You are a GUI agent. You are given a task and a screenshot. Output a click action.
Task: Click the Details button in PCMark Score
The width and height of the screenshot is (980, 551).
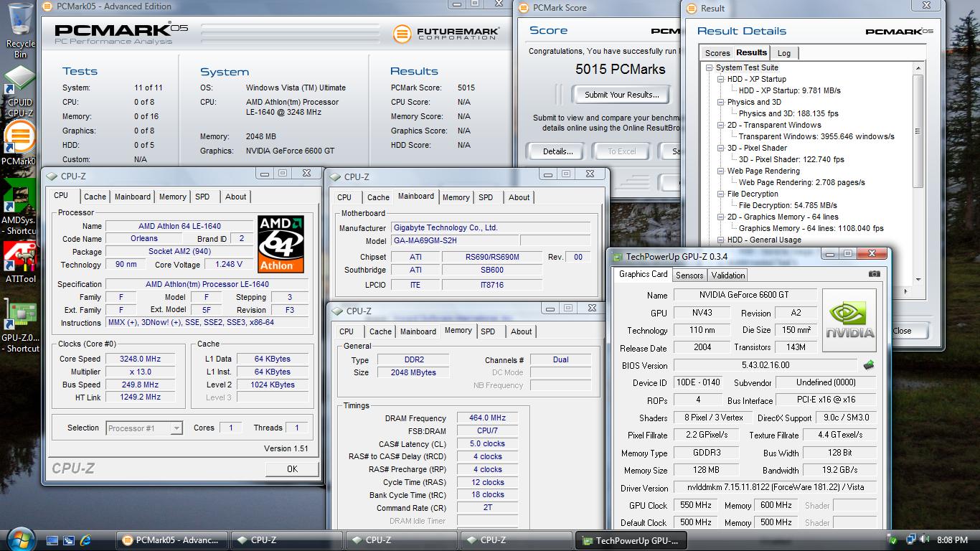(x=557, y=151)
